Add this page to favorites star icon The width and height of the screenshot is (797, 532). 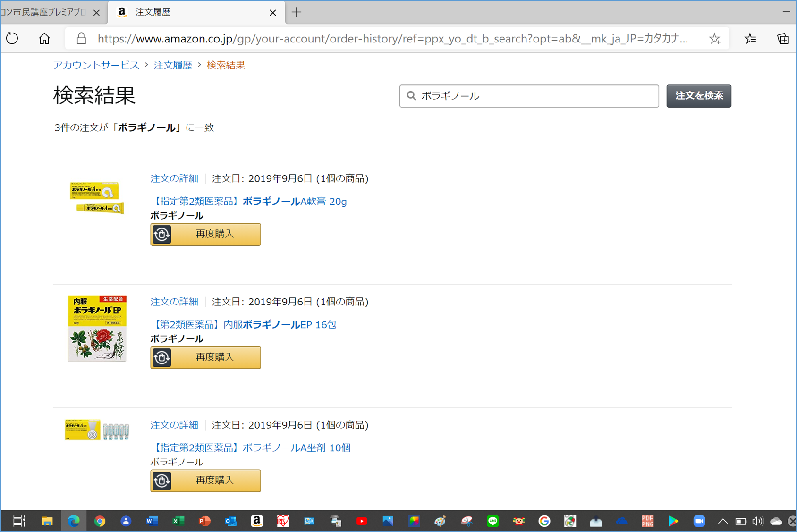click(715, 39)
